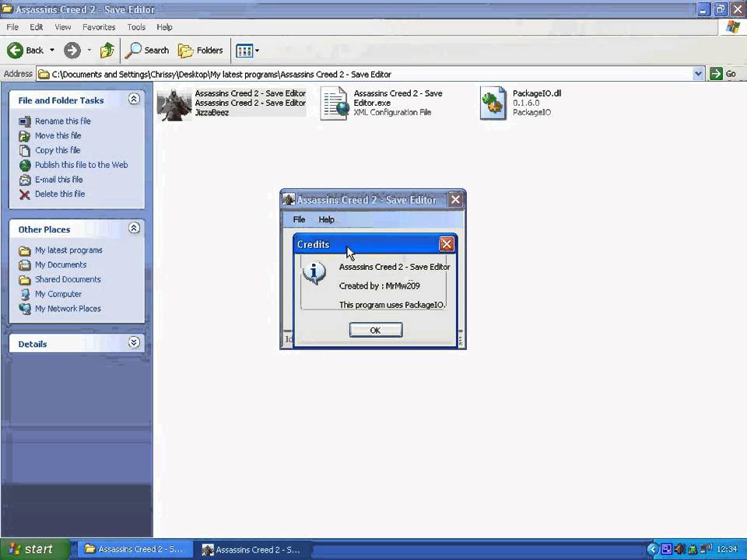747x560 pixels.
Task: Click the PackageIO.dll file name text
Action: point(537,93)
